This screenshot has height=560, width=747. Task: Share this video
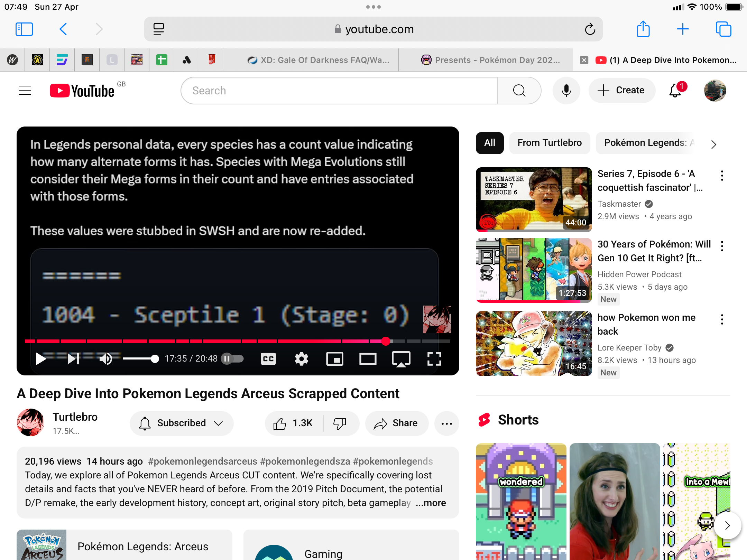tap(397, 423)
